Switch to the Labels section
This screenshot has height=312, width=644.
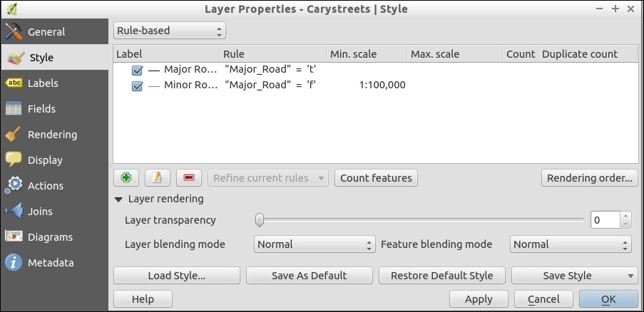[43, 83]
